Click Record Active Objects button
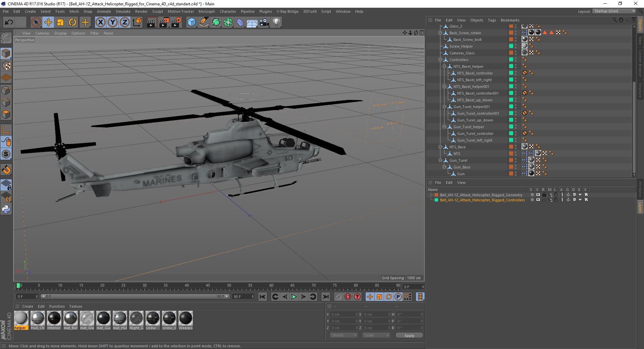This screenshot has width=644, height=349. 338,297
